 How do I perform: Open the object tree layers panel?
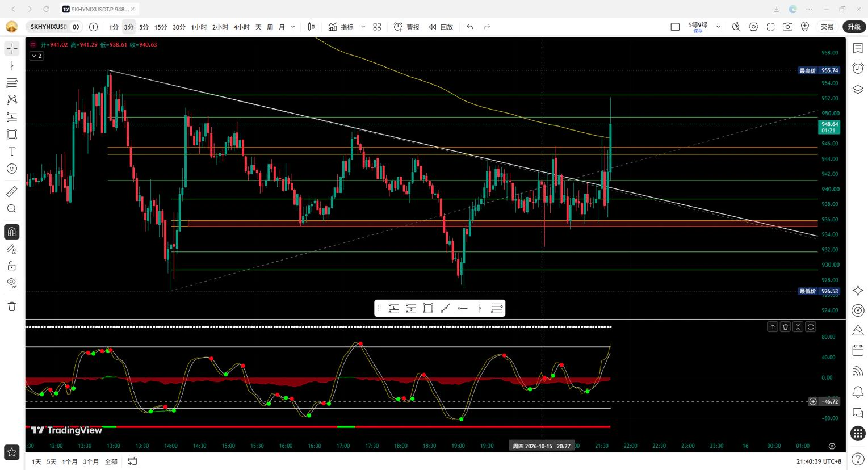[x=858, y=90]
